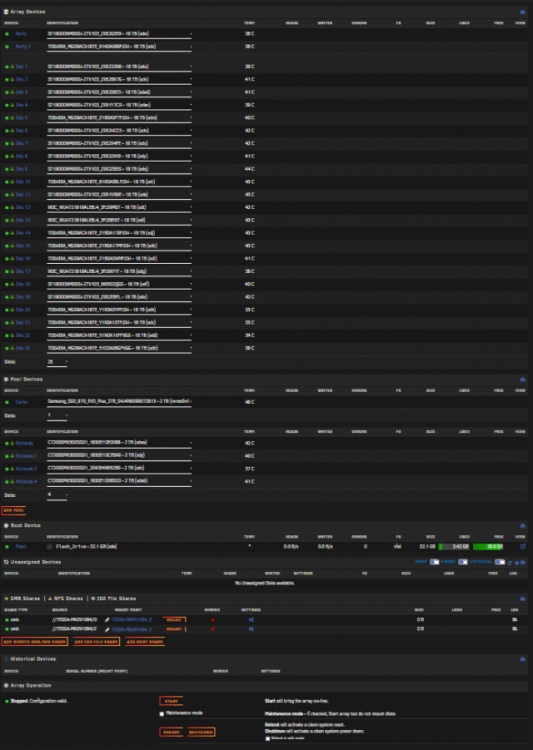Open the Disk 9 device link

[22, 169]
